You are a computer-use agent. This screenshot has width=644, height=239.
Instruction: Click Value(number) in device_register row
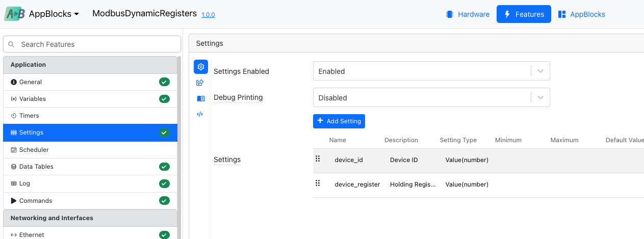pyautogui.click(x=467, y=184)
